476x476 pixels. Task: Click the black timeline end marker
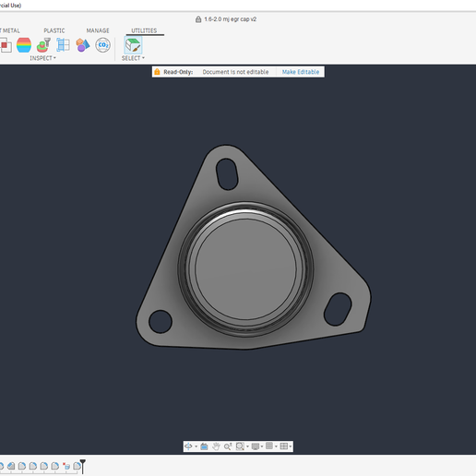click(x=83, y=467)
